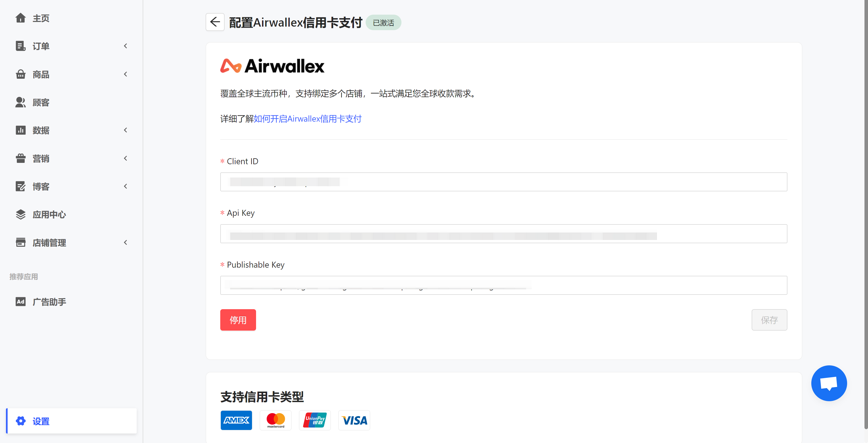Click the data bar chart icon
Screen dimensions: 868x443
tap(21, 130)
